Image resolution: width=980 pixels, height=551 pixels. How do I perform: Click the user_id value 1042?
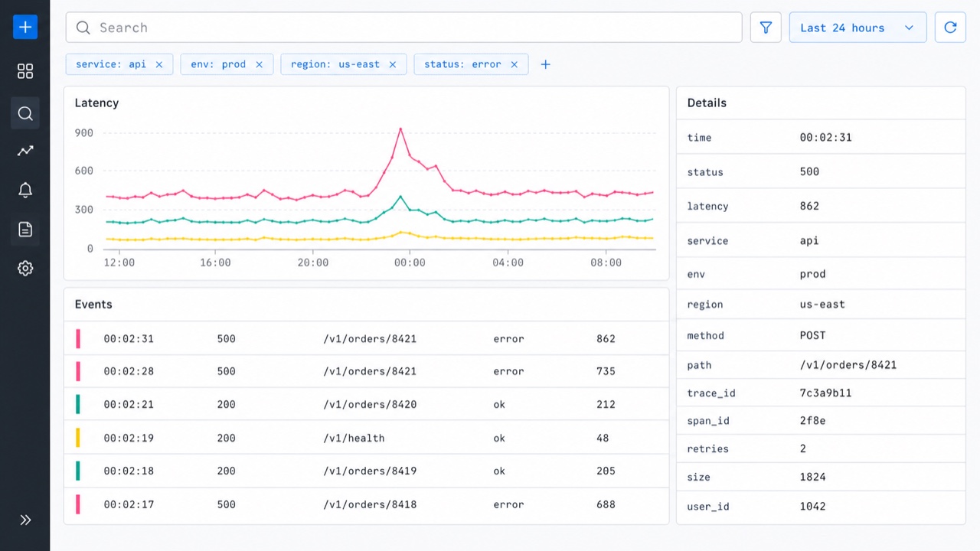point(812,506)
